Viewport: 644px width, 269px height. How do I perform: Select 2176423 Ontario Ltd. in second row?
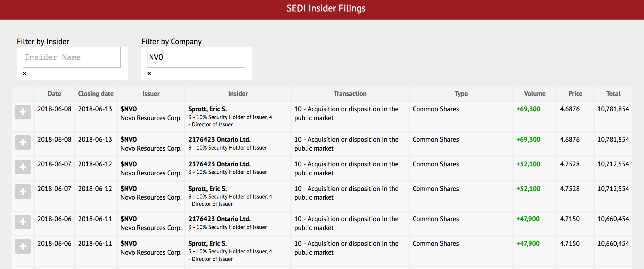220,140
